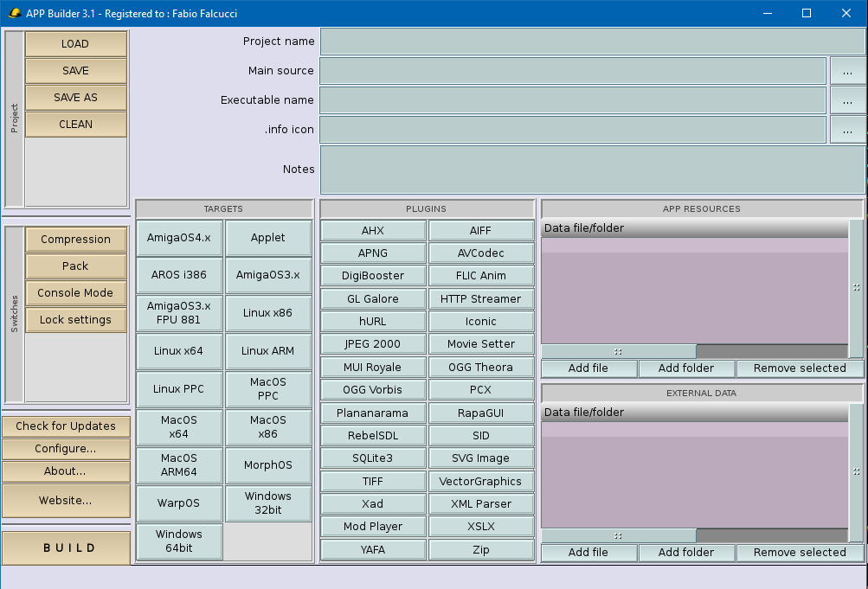Browse for the Executable name
The width and height of the screenshot is (868, 589).
847,99
